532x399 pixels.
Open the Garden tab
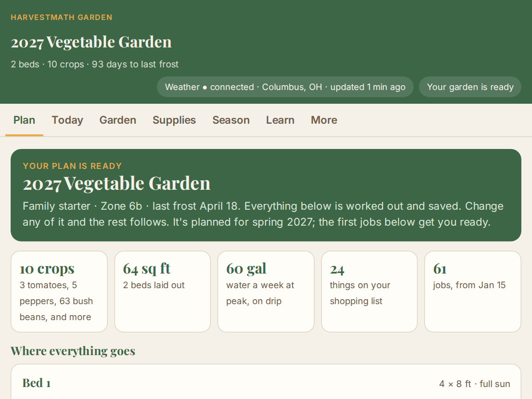118,120
